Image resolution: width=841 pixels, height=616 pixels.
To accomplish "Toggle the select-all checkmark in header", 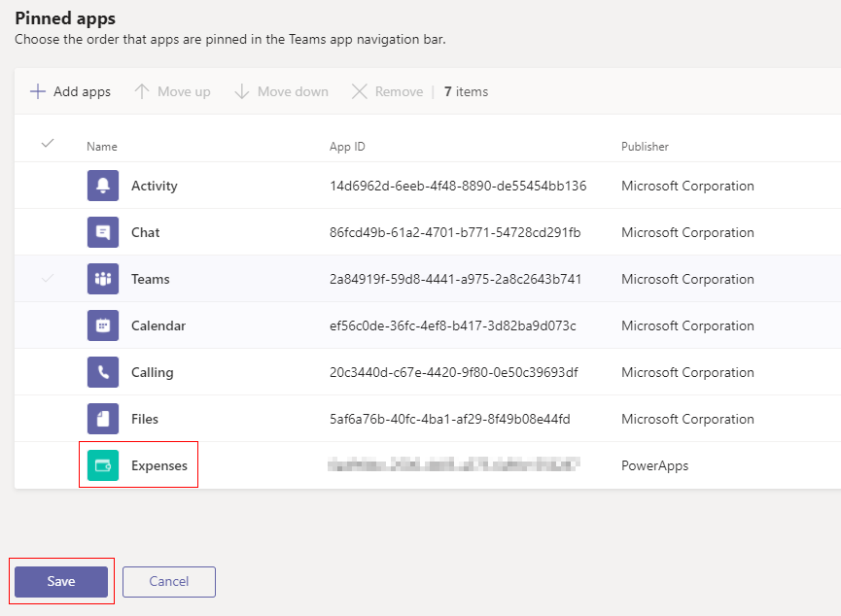I will (48, 143).
